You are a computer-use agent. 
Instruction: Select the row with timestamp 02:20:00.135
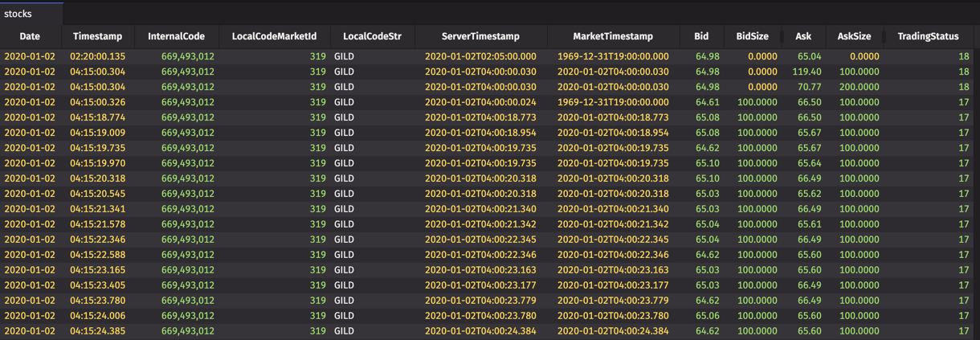pos(487,56)
